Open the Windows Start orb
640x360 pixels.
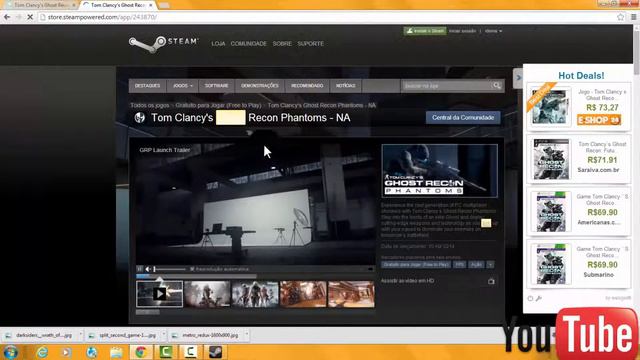[x=11, y=352]
